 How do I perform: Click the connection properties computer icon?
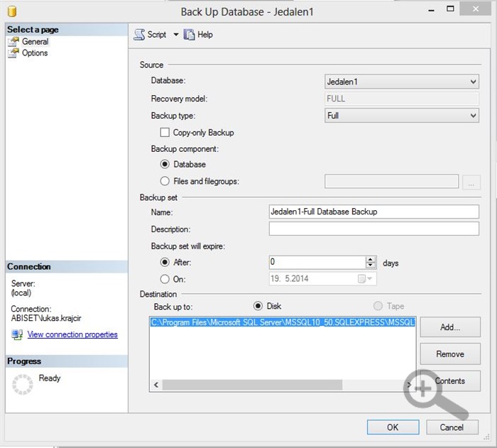17,334
